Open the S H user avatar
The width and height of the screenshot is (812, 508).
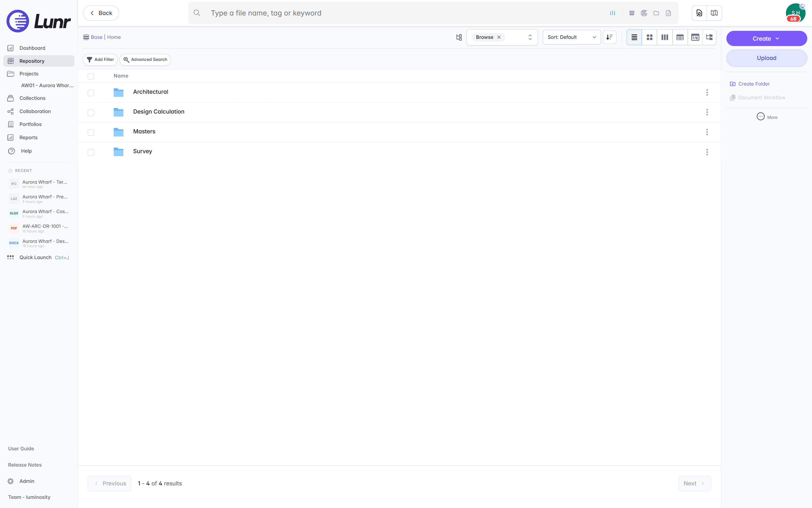pyautogui.click(x=796, y=13)
